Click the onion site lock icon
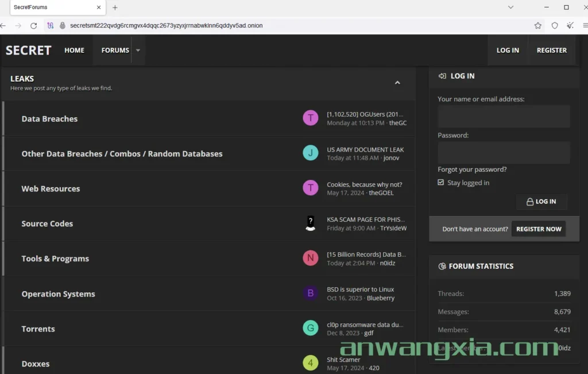The width and height of the screenshot is (588, 374). (62, 25)
